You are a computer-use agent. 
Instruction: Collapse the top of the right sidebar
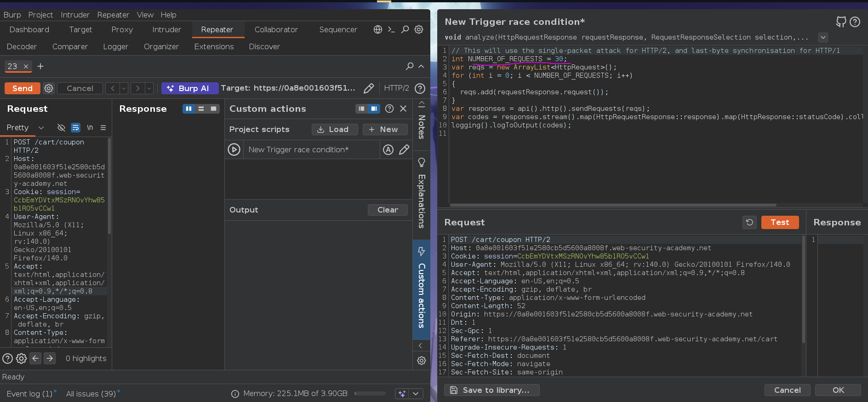421,104
